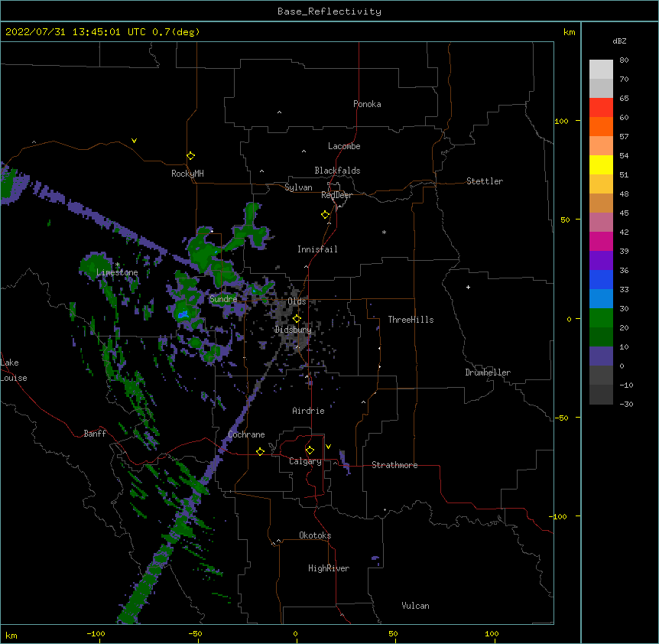Select the grey 0 to -10 dBZ swatch
The height and width of the screenshot is (644, 659).
click(x=601, y=376)
